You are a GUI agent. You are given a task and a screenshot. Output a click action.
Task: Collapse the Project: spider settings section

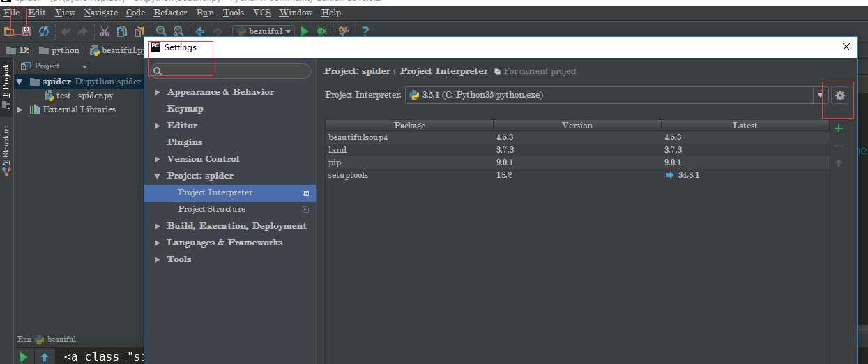click(158, 176)
